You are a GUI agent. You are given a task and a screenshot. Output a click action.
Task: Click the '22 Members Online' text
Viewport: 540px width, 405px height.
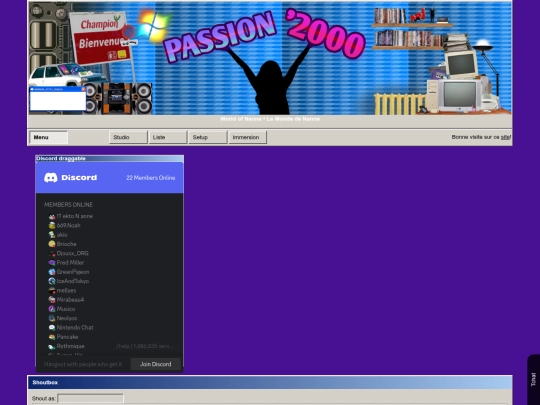click(150, 178)
